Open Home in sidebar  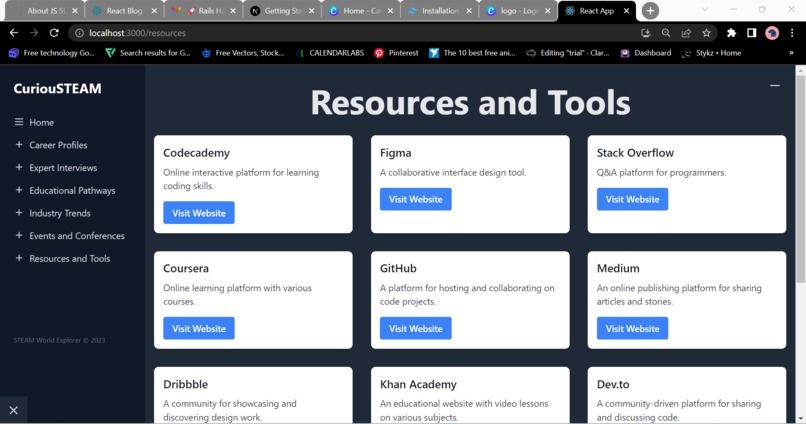[42, 122]
